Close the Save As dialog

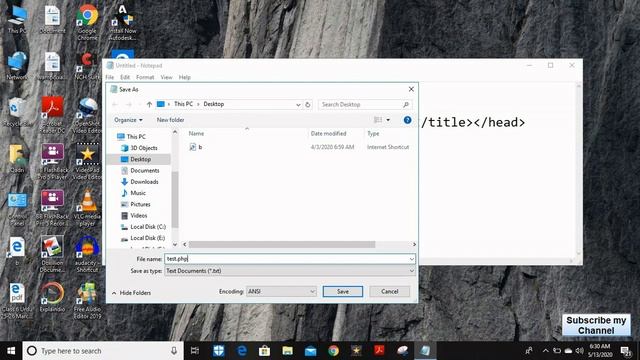coord(411,89)
